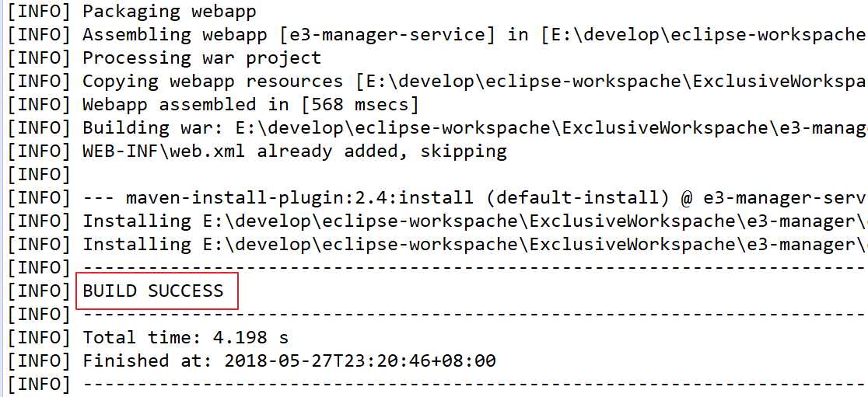Image resolution: width=868 pixels, height=397 pixels.
Task: Click the Packaging webapp log line
Action: [x=131, y=12]
